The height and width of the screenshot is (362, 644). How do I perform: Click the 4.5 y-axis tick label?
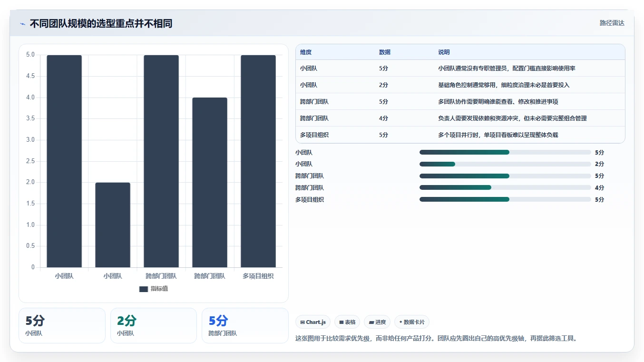pos(30,76)
